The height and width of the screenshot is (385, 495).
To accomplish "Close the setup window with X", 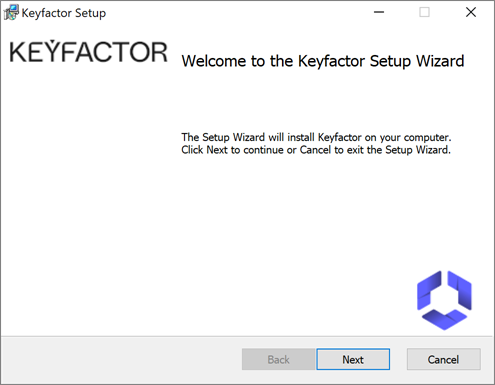I will click(x=471, y=12).
